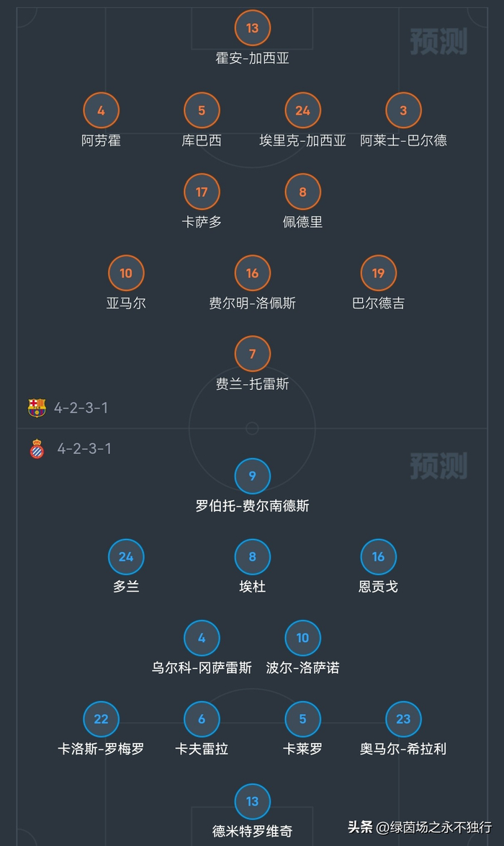The width and height of the screenshot is (504, 846).
Task: Click the top 预测 watermark label
Action: point(438,42)
